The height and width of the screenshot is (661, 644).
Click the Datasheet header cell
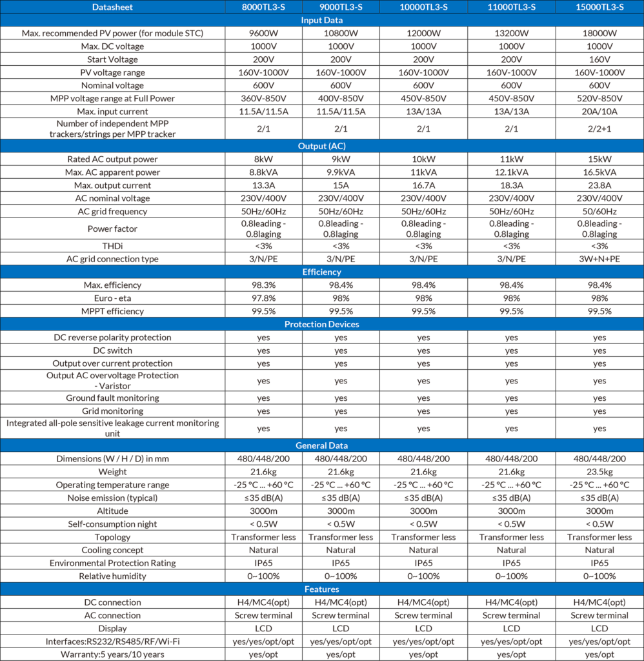tap(112, 7)
